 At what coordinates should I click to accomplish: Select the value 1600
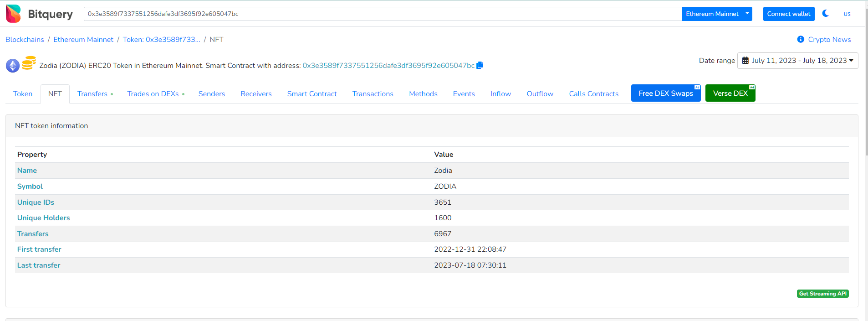click(x=443, y=218)
